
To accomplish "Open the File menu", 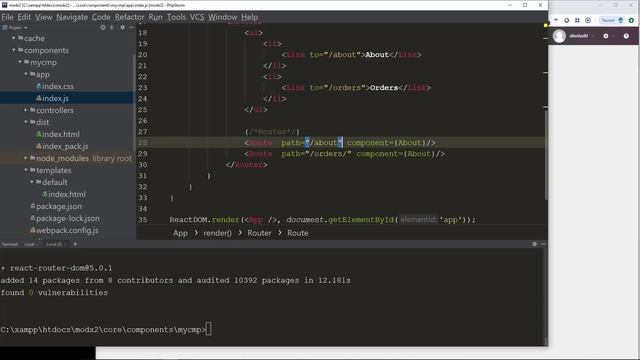I will pos(7,17).
